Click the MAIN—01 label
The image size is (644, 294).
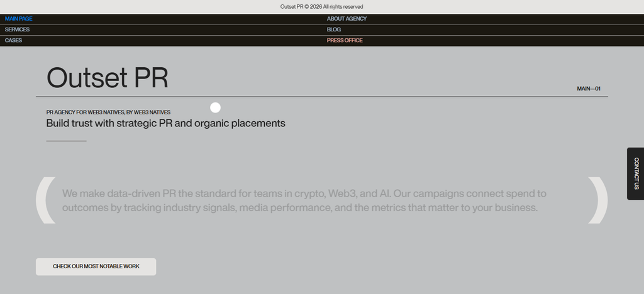pos(589,89)
